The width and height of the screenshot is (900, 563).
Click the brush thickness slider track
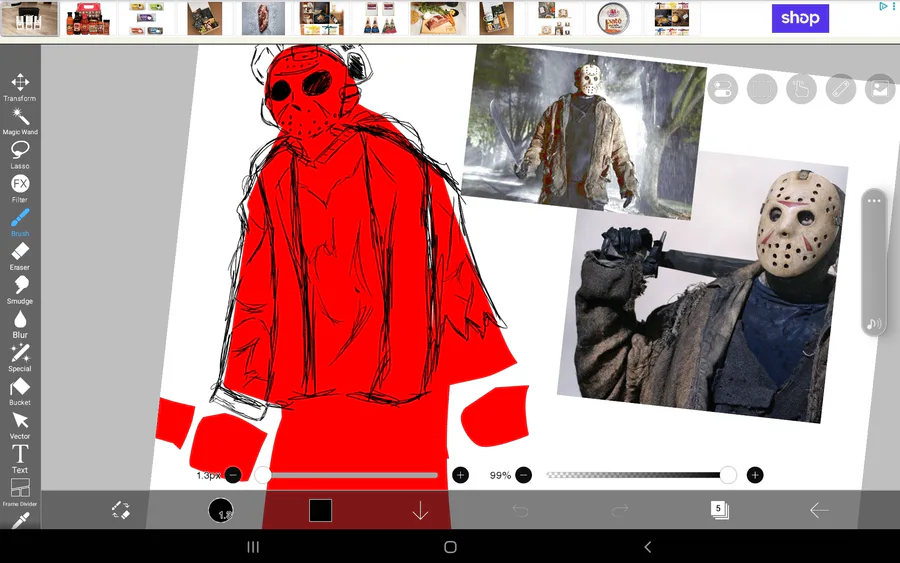tap(350, 475)
